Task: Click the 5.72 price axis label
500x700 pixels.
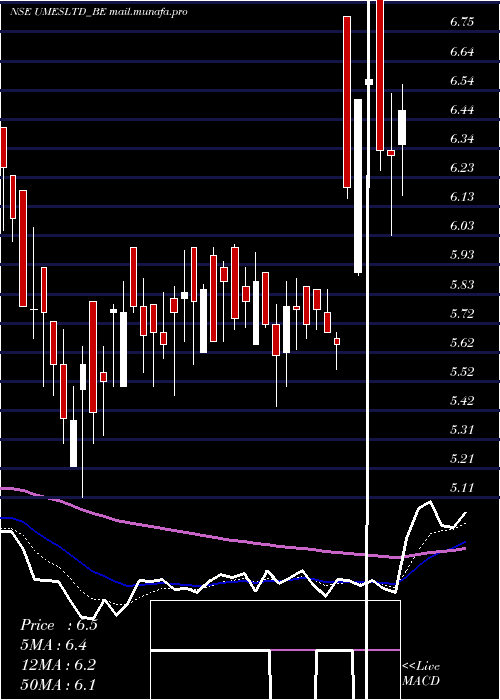Action: (x=462, y=313)
